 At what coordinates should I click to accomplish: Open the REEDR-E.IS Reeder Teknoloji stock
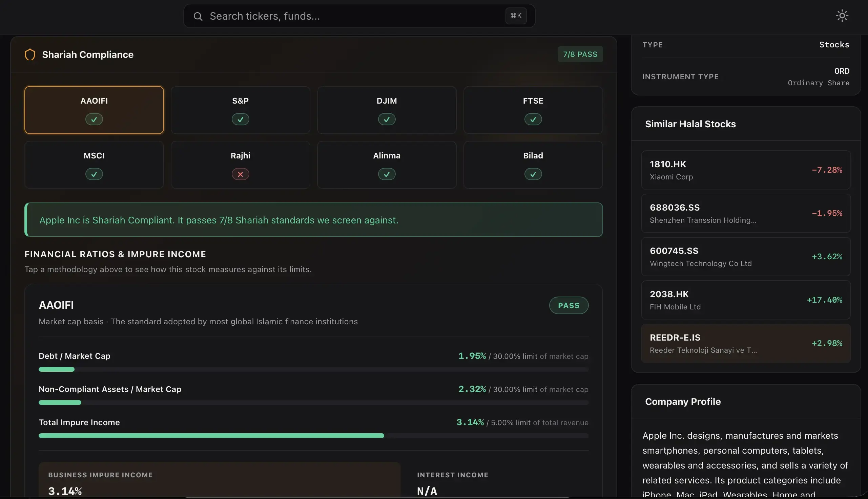click(x=746, y=343)
